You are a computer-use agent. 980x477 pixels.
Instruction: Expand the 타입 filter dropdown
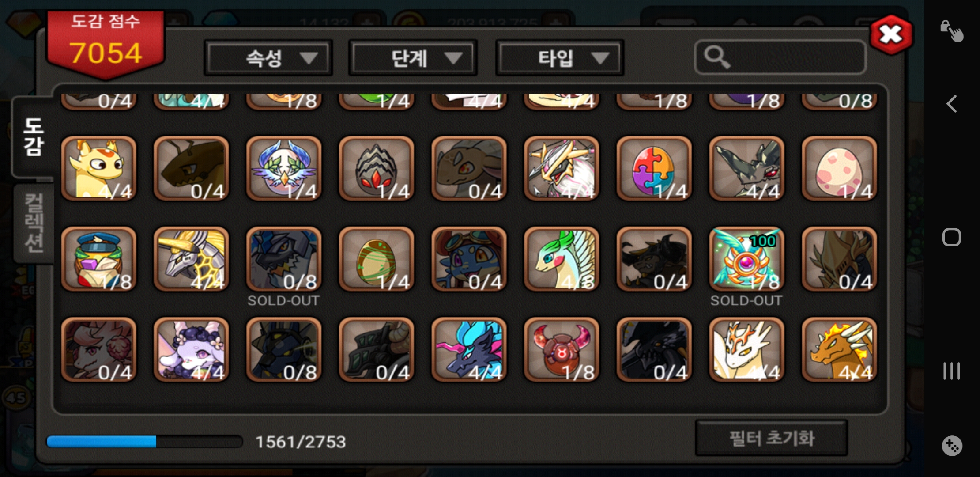559,58
